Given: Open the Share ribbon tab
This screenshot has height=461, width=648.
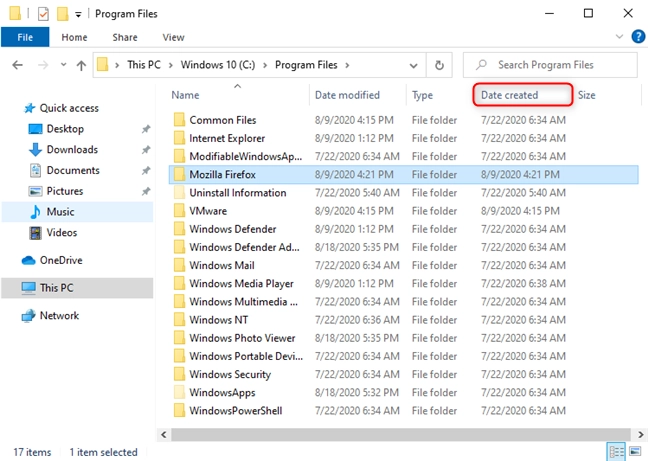Looking at the screenshot, I should (x=125, y=37).
